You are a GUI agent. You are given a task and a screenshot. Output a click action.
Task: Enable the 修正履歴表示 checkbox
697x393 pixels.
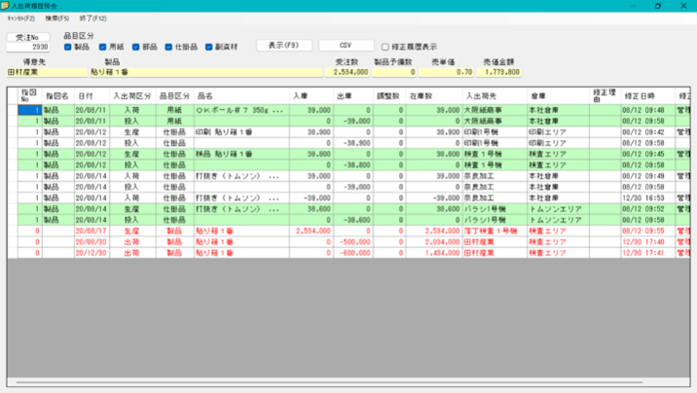385,47
